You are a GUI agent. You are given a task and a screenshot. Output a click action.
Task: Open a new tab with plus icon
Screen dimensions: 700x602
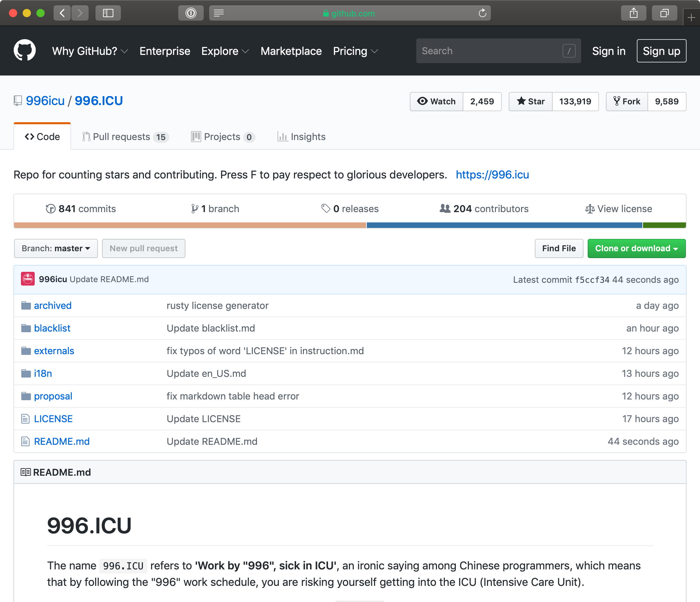point(691,17)
